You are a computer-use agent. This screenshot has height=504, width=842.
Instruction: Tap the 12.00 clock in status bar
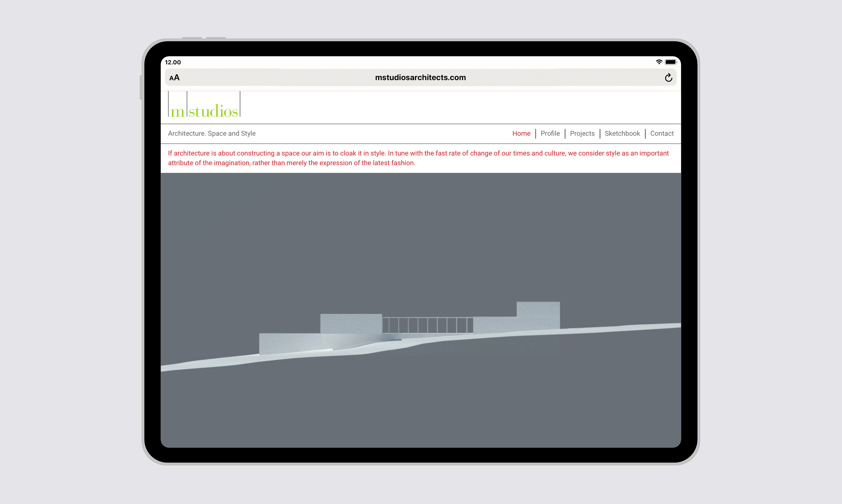173,62
